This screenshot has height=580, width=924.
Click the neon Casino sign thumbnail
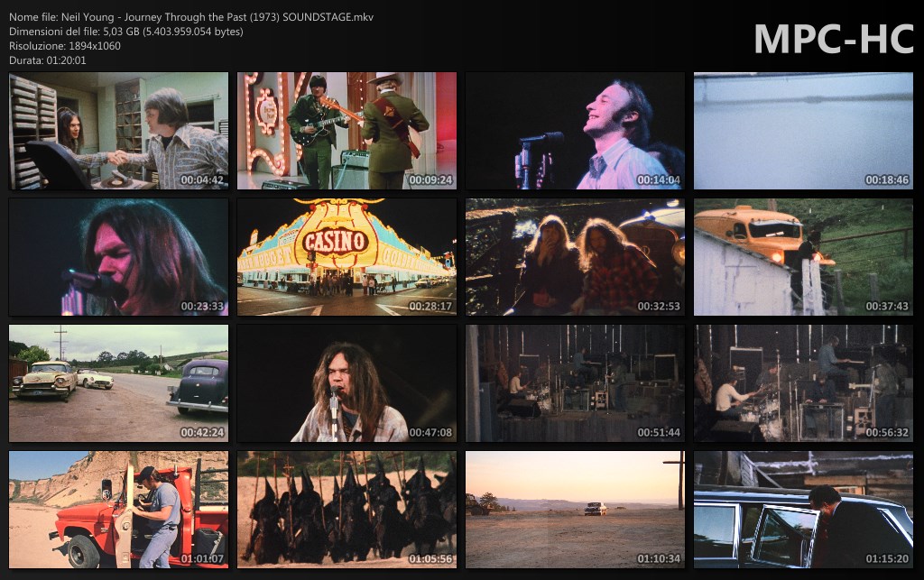pyautogui.click(x=346, y=257)
